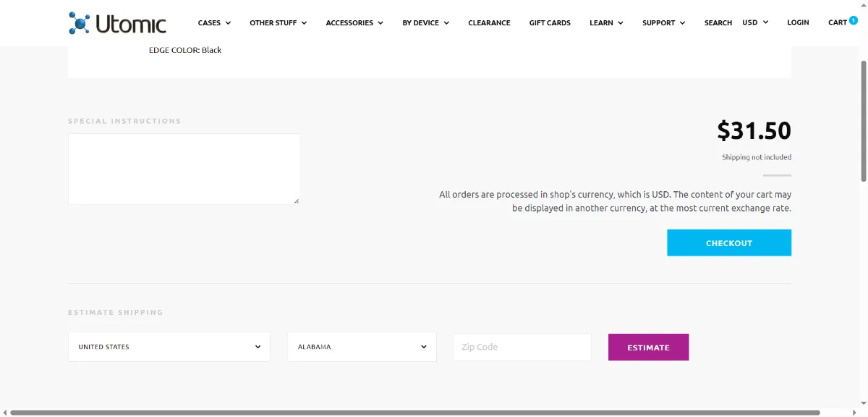Open the Alabama state dropdown
The image size is (868, 417).
[x=362, y=347]
